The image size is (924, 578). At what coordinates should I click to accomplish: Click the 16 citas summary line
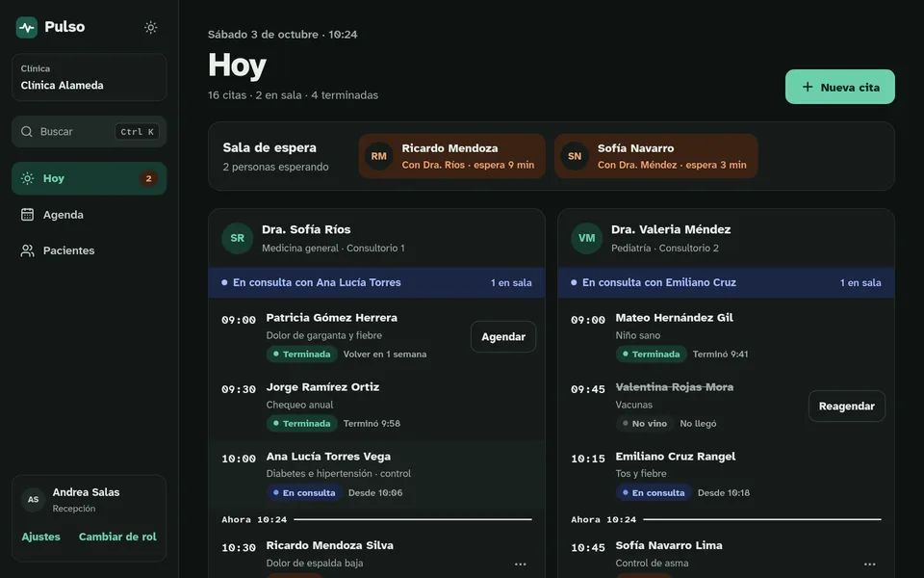point(293,95)
